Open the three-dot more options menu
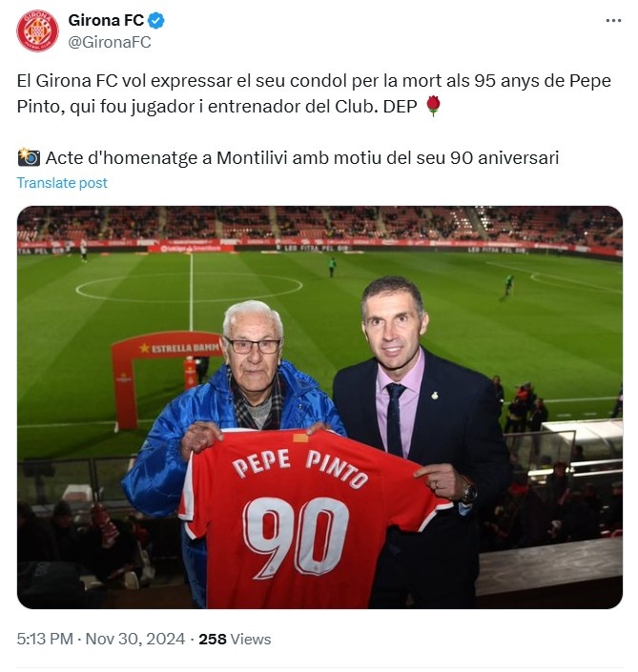 point(613,20)
